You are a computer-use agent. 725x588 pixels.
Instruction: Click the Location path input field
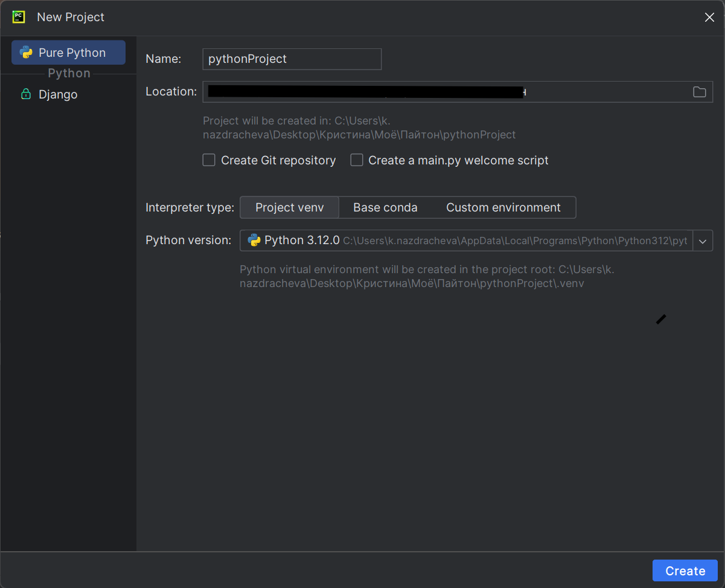point(457,92)
